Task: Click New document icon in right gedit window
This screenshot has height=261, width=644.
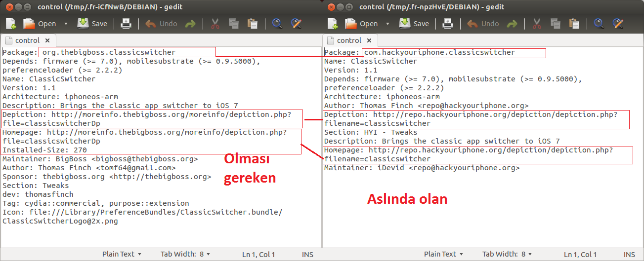Action: point(333,24)
